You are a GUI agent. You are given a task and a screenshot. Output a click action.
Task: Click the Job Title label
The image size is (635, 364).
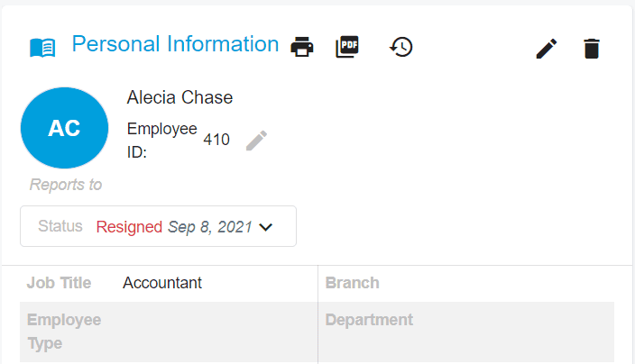coord(60,283)
